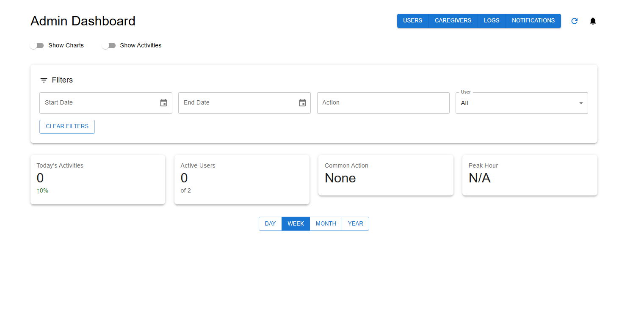644x325 pixels.
Task: Turn on the Show Activities switch
Action: click(x=109, y=45)
